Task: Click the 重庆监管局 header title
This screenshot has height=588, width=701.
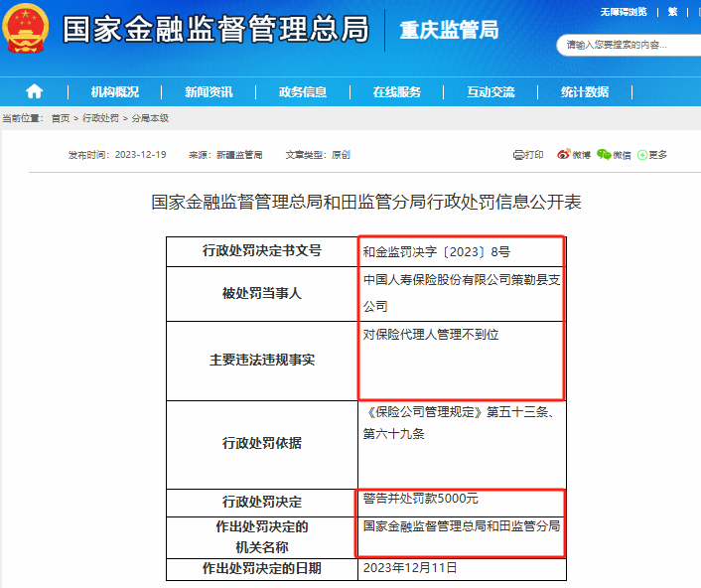Action: [449, 31]
